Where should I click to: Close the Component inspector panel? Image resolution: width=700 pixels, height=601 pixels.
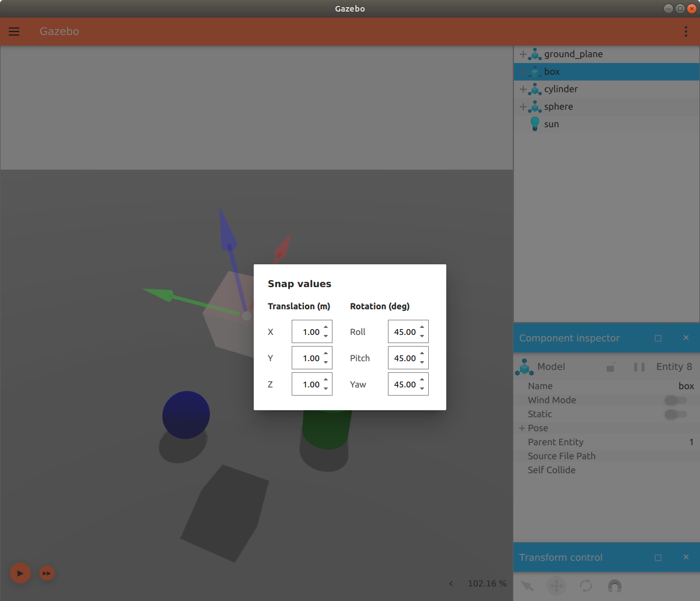686,338
